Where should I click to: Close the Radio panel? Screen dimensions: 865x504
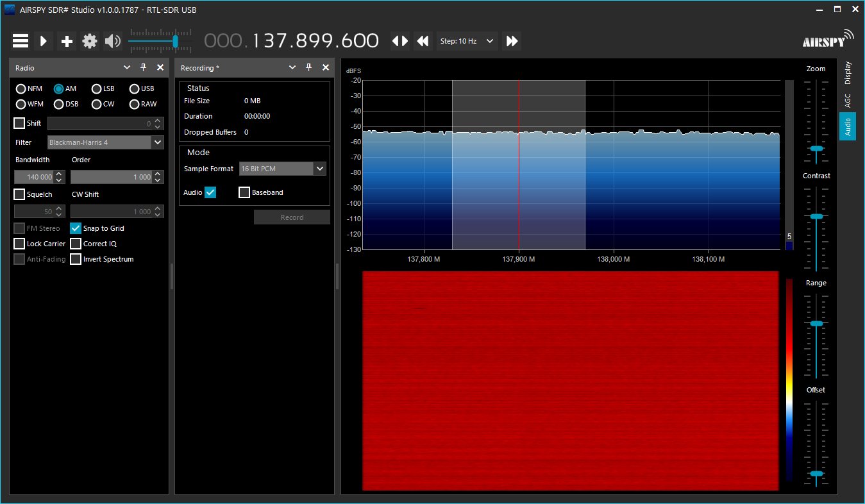coord(160,68)
